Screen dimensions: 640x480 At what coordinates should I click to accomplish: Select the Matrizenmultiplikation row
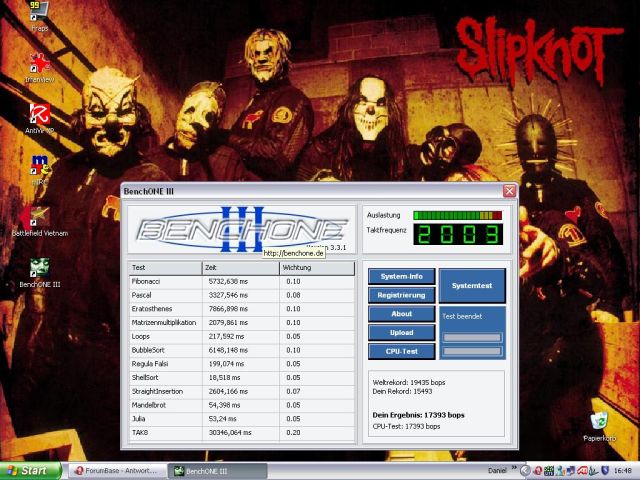(x=242, y=323)
